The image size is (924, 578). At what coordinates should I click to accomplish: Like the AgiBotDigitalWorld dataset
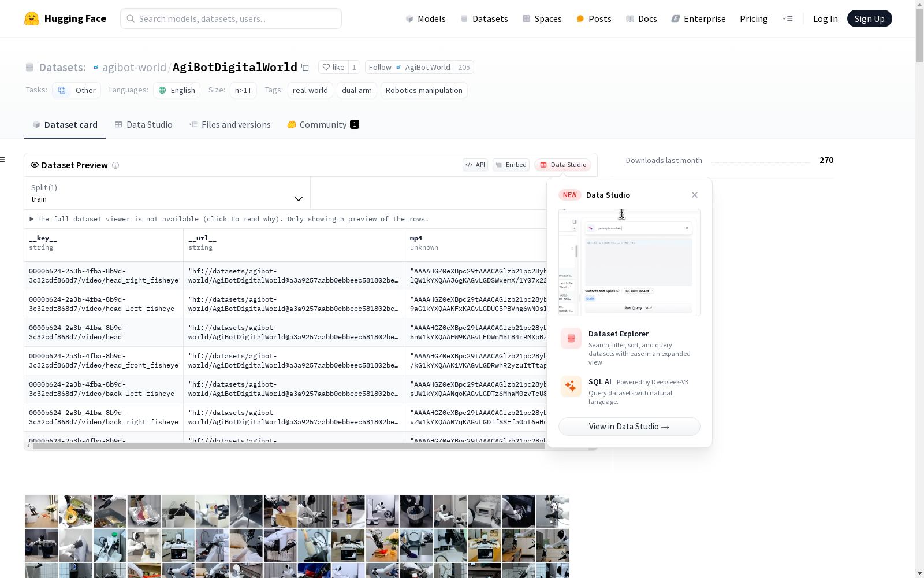[333, 67]
